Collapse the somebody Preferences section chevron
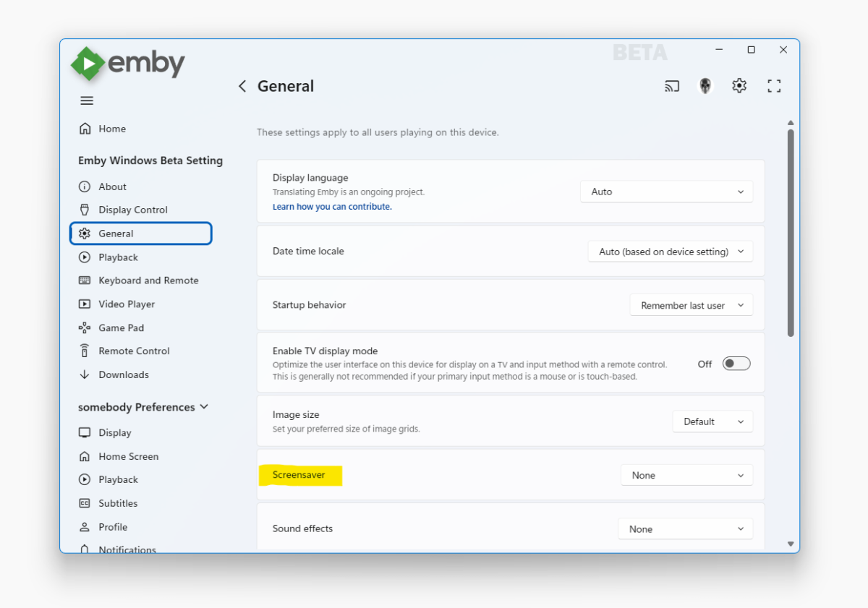This screenshot has height=608, width=868. click(x=204, y=407)
